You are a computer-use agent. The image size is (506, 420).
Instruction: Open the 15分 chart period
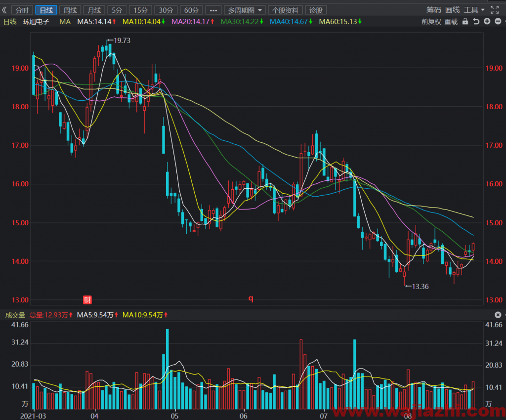pyautogui.click(x=140, y=10)
